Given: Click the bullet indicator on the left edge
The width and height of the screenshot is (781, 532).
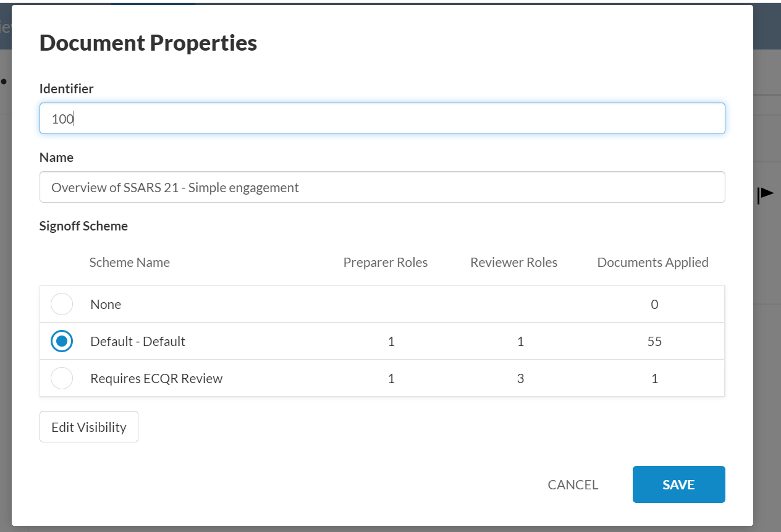Looking at the screenshot, I should 3,80.
